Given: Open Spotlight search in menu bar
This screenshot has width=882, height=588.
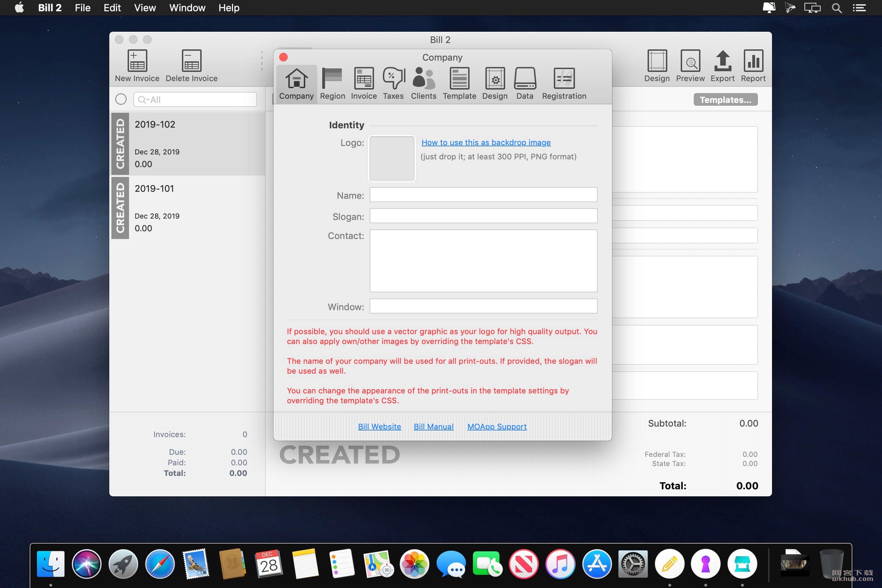Looking at the screenshot, I should tap(837, 8).
